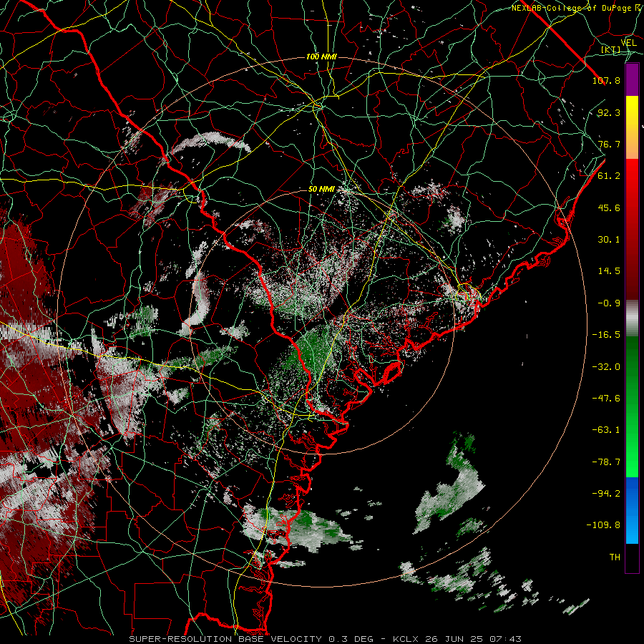The height and width of the screenshot is (644, 644).
Task: Click the 61.2 velocity scale value
Action: (609, 176)
